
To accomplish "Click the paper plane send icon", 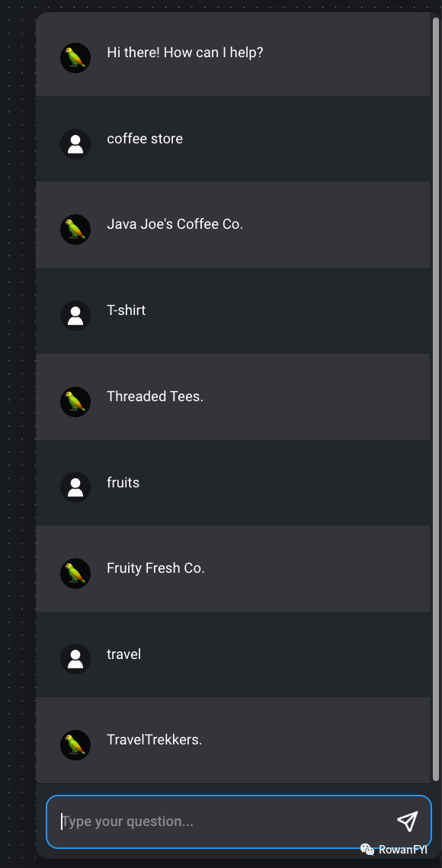I will click(x=407, y=821).
